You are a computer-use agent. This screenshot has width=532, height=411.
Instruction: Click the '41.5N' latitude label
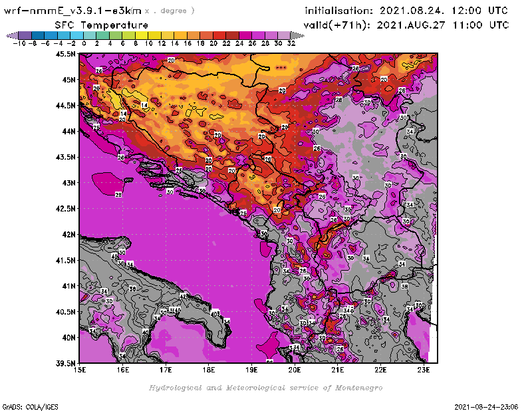click(x=65, y=260)
